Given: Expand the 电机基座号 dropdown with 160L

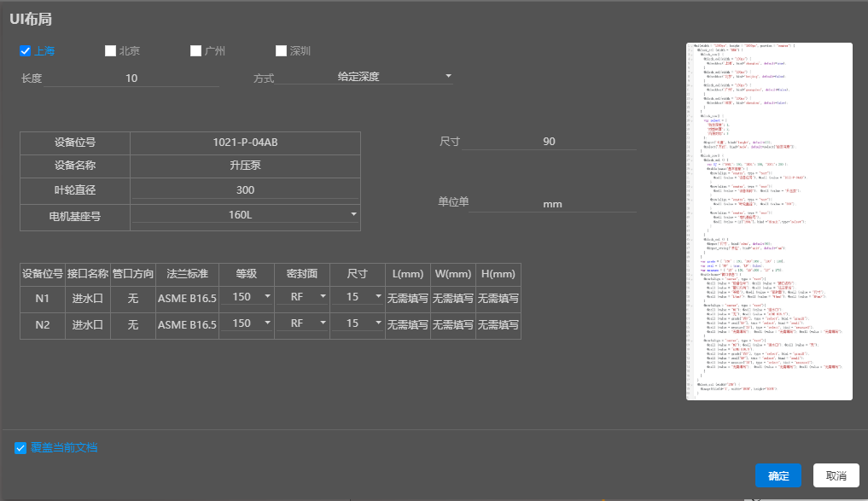Looking at the screenshot, I should [x=245, y=215].
